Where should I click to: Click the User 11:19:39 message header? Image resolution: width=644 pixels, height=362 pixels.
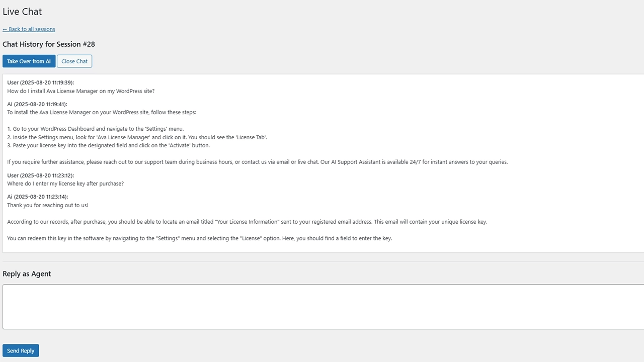point(41,82)
